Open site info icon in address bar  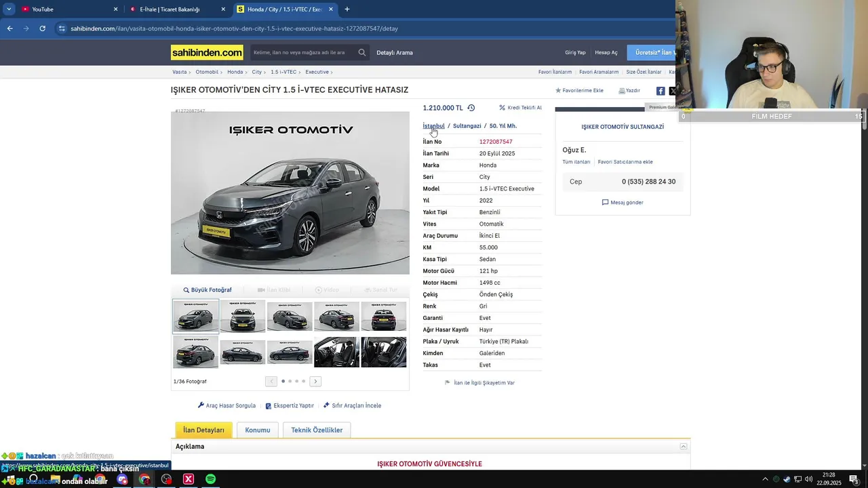click(62, 28)
